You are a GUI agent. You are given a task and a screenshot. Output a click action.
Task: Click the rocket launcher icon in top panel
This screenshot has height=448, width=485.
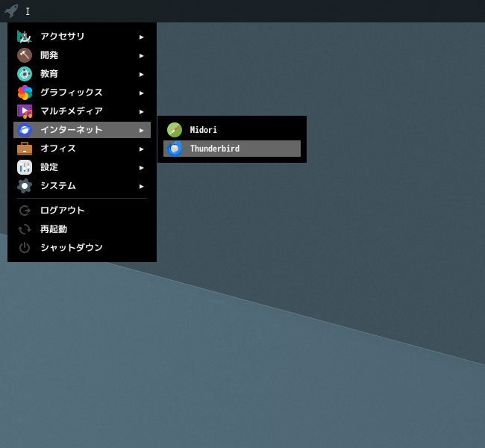11,11
